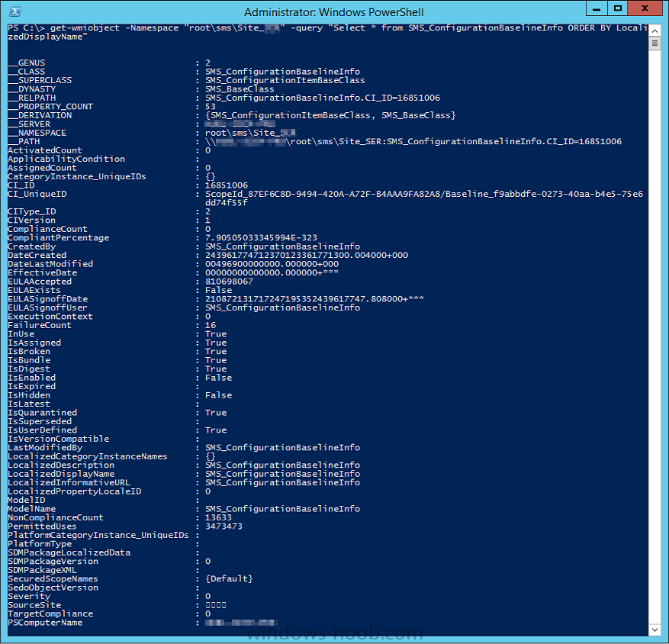Click the TargetCompliance property name
Viewport: 669px width, 644px height.
50,614
